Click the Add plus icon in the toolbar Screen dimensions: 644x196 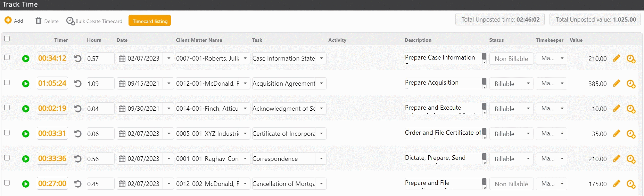click(x=8, y=21)
